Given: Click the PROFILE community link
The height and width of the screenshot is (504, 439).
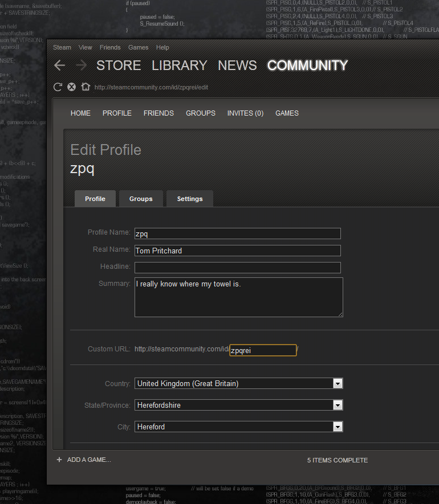Looking at the screenshot, I should tap(117, 113).
